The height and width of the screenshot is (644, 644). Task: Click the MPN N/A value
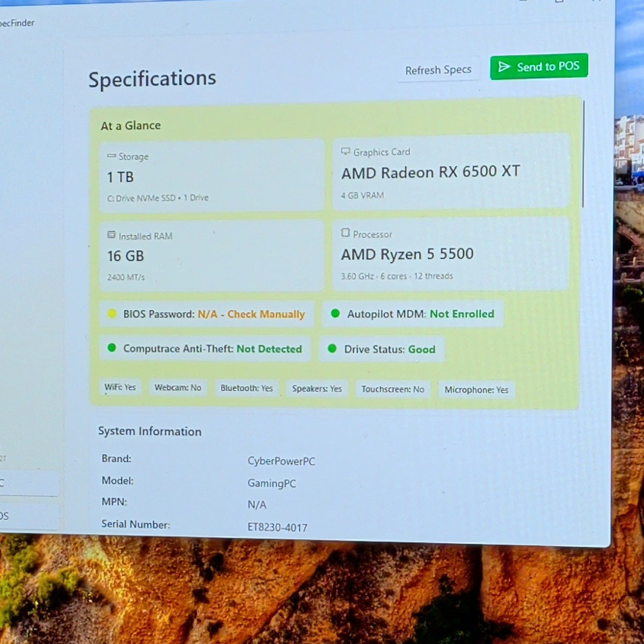(x=257, y=504)
